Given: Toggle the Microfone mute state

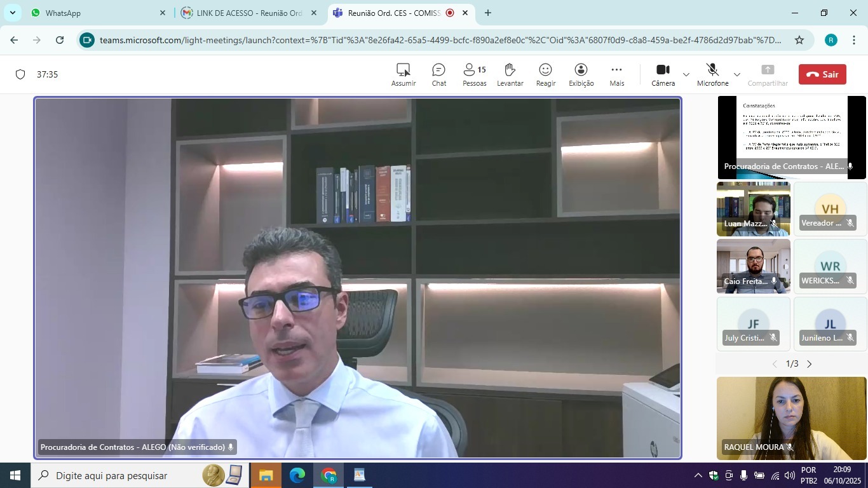Looking at the screenshot, I should click(712, 74).
